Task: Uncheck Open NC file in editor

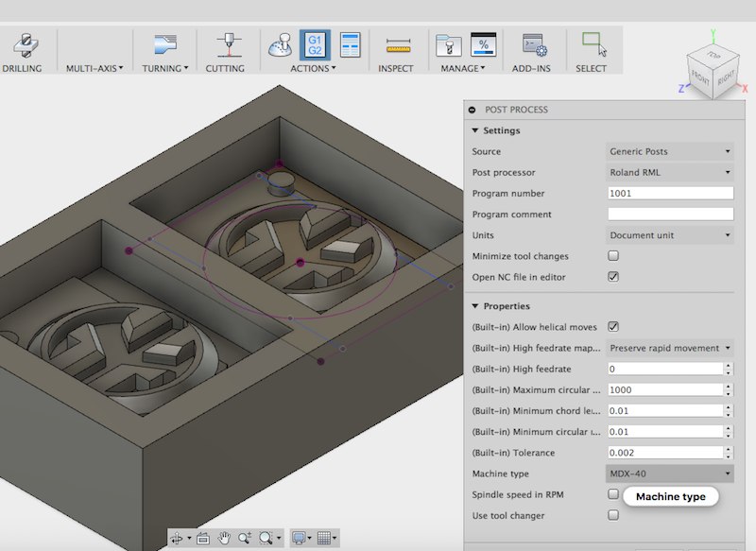Action: (x=613, y=277)
